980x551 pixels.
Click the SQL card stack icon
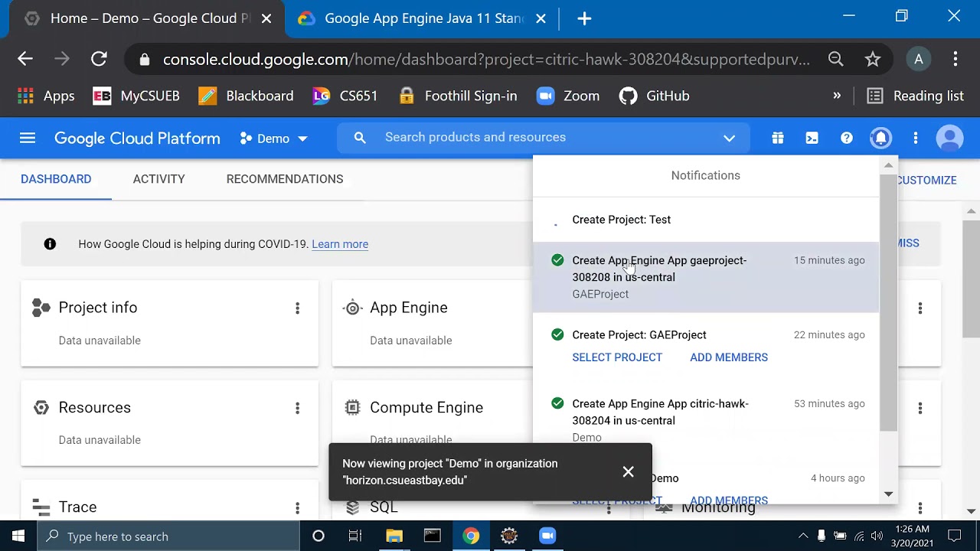click(352, 507)
